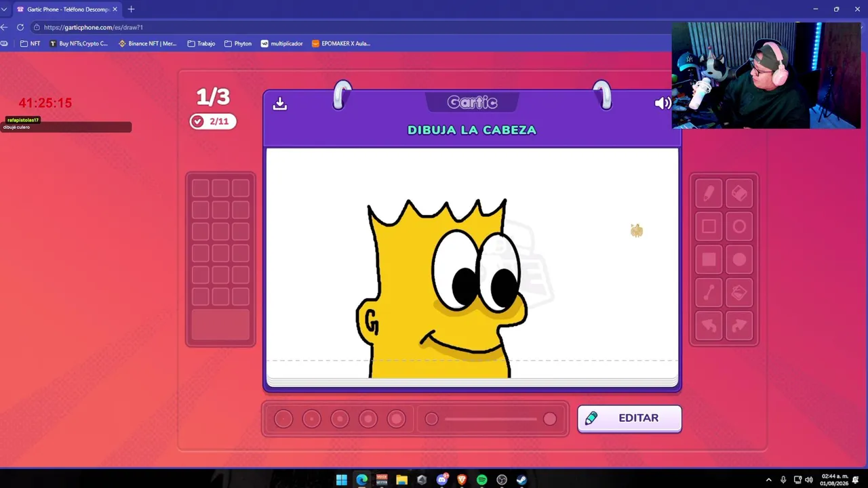This screenshot has width=868, height=488.
Task: Select the fourth brush thickness option
Action: click(368, 419)
